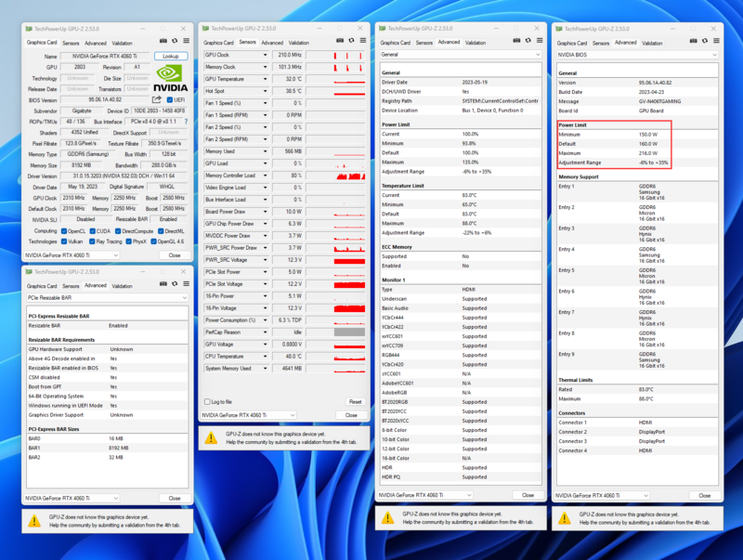Click the refresh icon on the Advanced window

coord(528,40)
